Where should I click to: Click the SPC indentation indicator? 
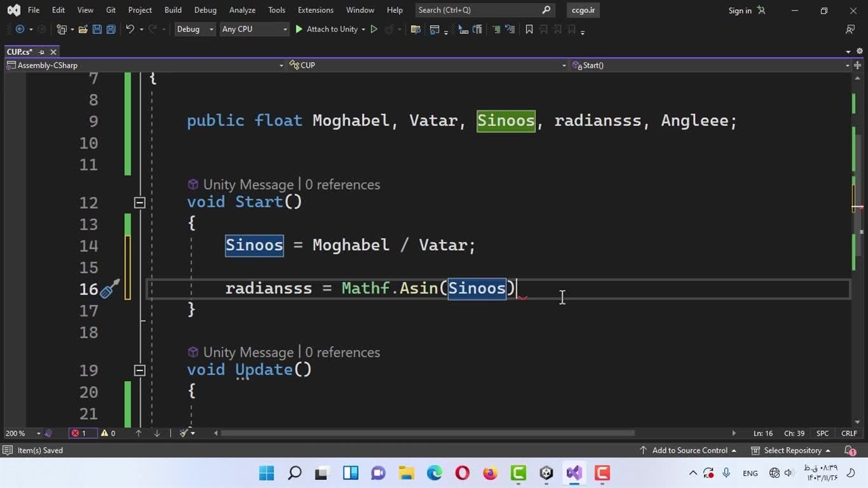(823, 433)
